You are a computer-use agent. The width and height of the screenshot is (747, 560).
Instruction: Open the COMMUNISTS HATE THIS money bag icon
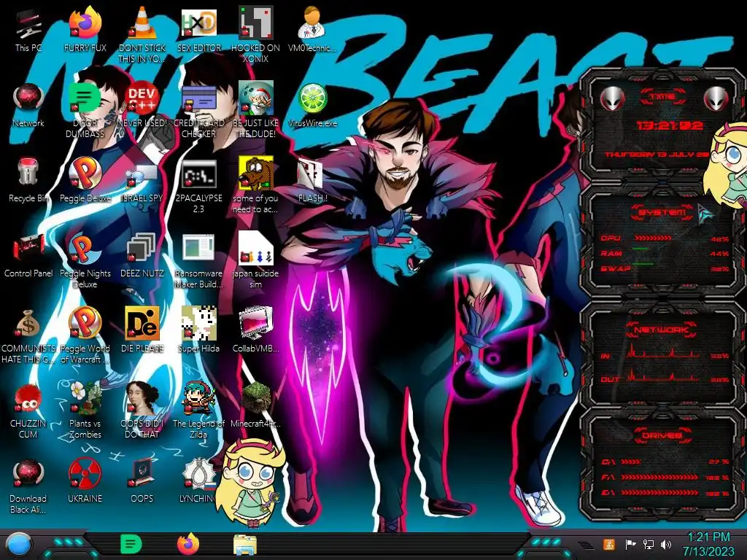(x=28, y=335)
